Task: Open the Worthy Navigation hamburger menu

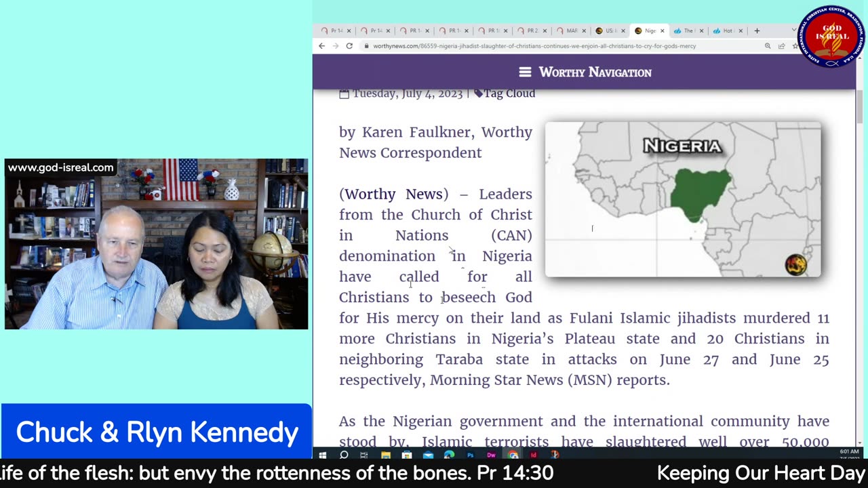Action: click(x=525, y=72)
